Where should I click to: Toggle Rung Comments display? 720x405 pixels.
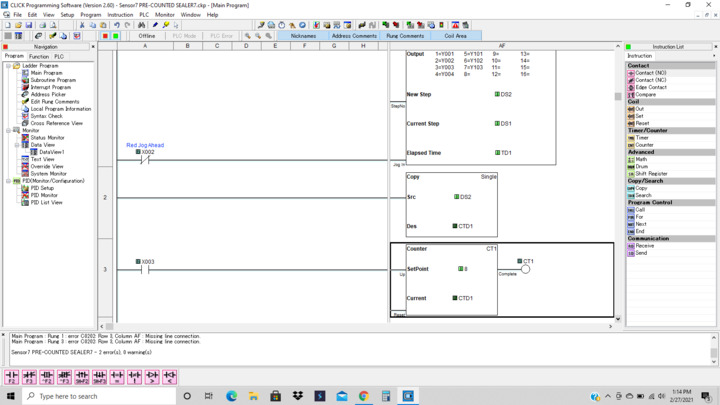(405, 36)
